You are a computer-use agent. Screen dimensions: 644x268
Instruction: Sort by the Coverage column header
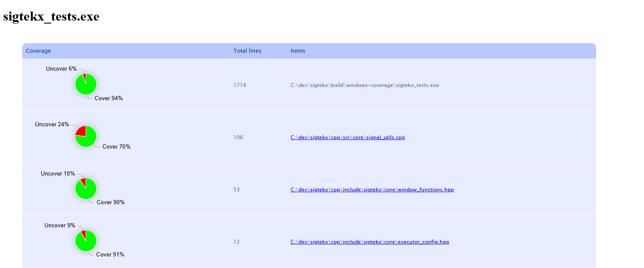[38, 51]
